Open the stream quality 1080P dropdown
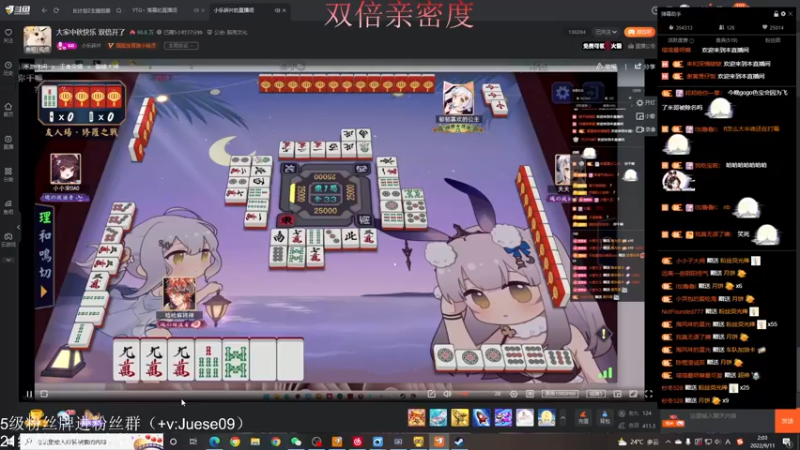The width and height of the screenshot is (800, 450). (560, 394)
